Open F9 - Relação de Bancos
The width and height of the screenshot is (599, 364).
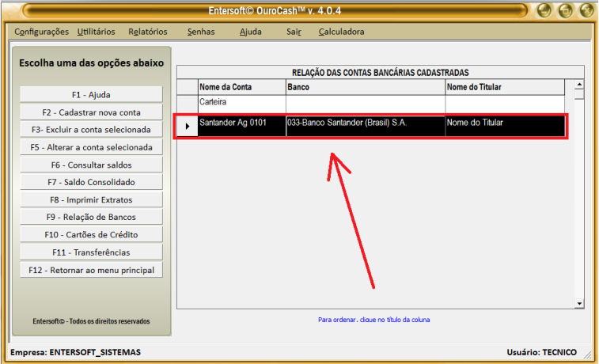click(x=91, y=217)
